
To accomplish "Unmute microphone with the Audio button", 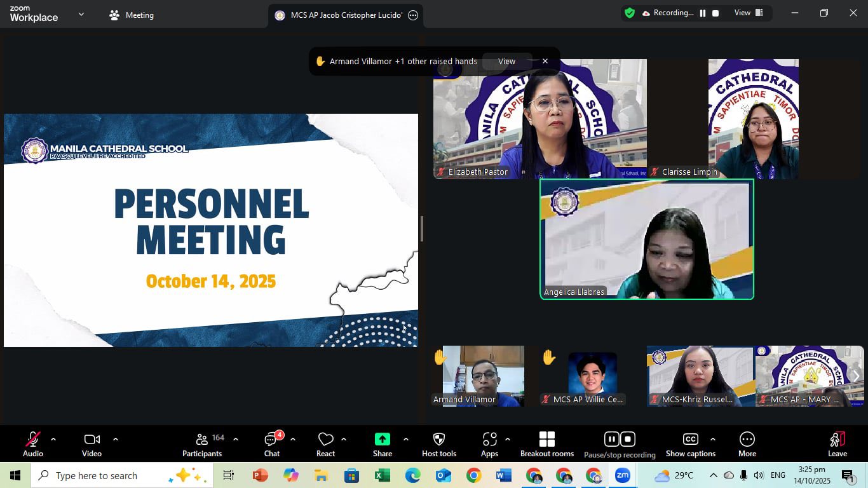I will point(33,444).
